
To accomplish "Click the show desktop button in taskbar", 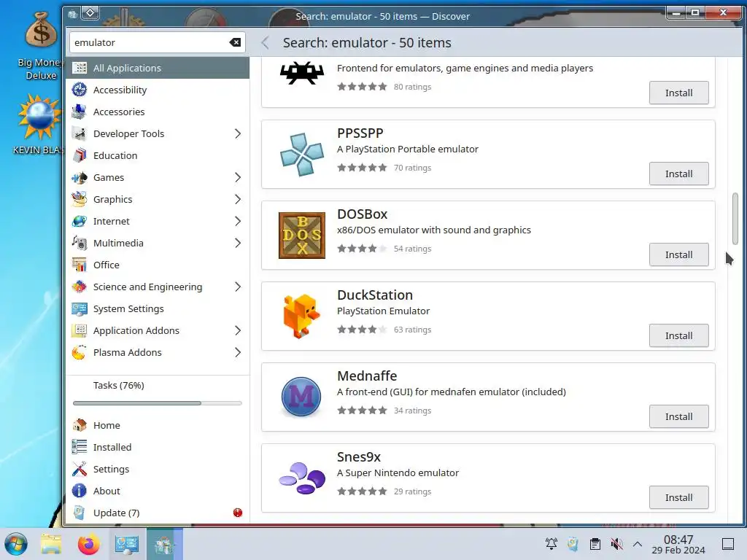I will 728,544.
